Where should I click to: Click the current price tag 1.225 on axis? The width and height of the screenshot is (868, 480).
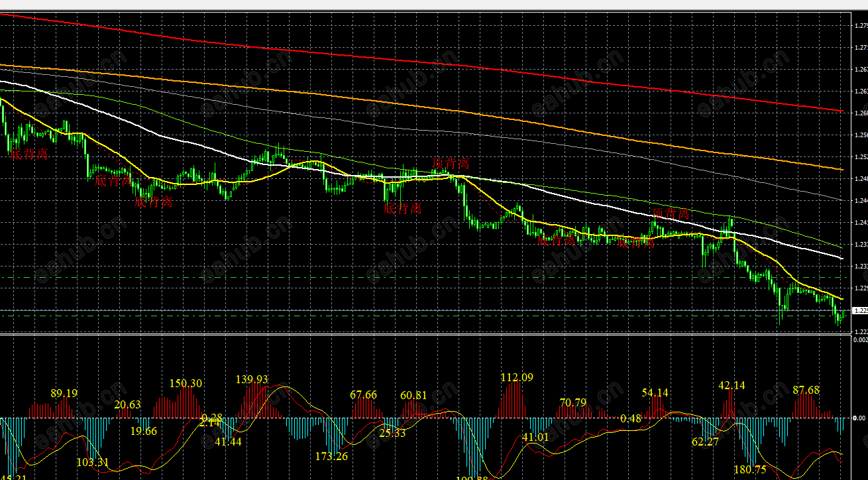tap(859, 311)
